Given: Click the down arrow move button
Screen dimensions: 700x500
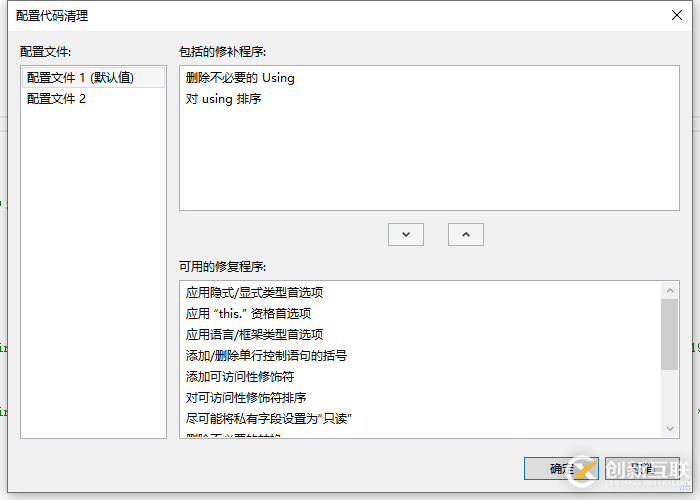Looking at the screenshot, I should tap(406, 234).
